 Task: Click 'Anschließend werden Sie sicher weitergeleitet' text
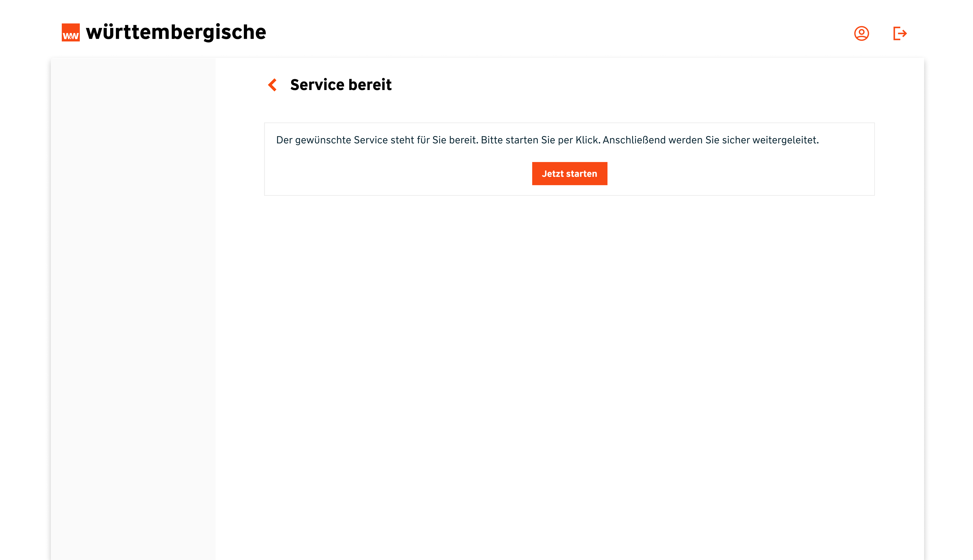(710, 140)
